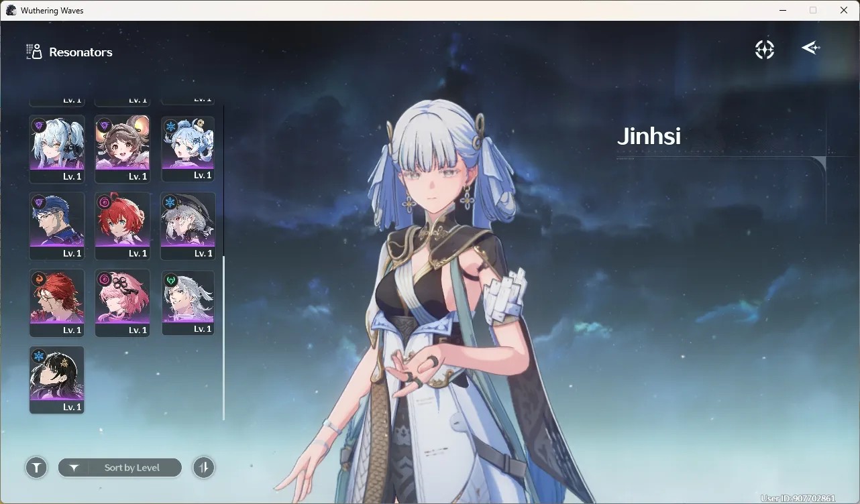Image resolution: width=860 pixels, height=504 pixels.
Task: Click the resonator list vertical scrollbar
Action: click(x=223, y=338)
